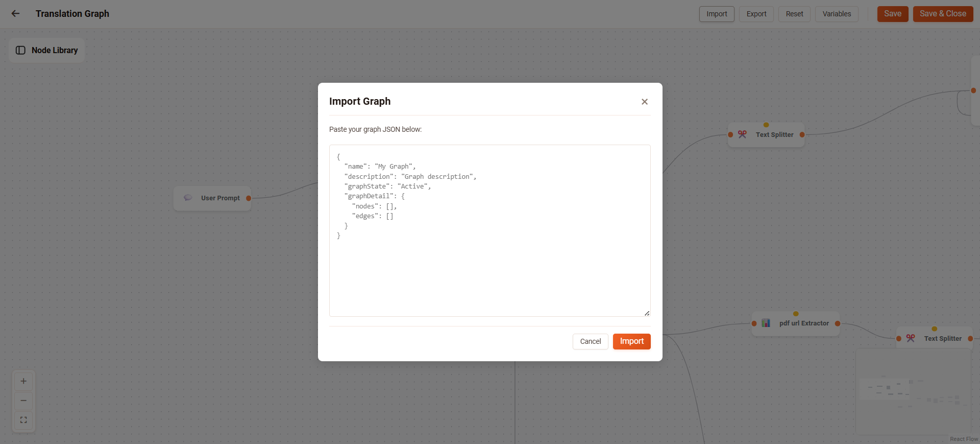
Task: Select the User Prompt node
Action: 212,198
